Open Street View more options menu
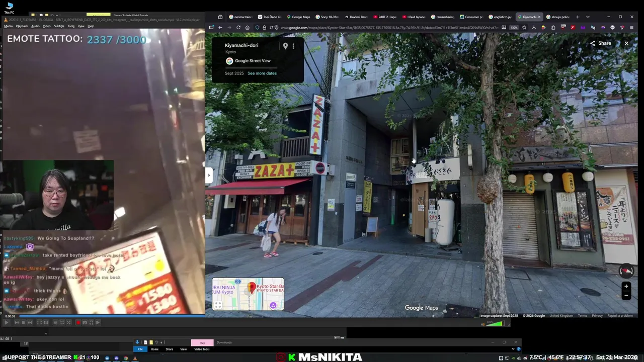The height and width of the screenshot is (362, 644). 293,46
